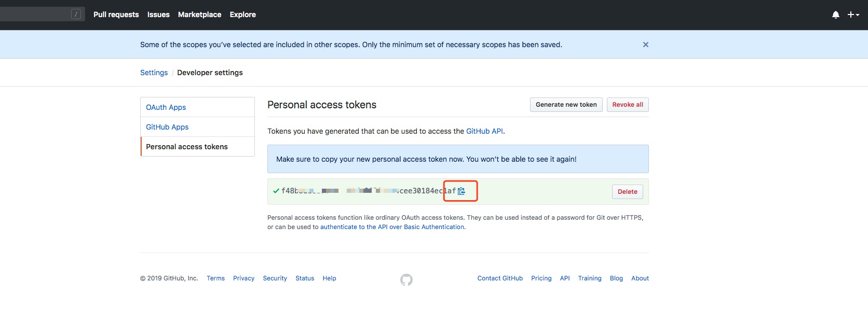Open the Basic Authentication API link
The image size is (868, 311).
pyautogui.click(x=392, y=227)
